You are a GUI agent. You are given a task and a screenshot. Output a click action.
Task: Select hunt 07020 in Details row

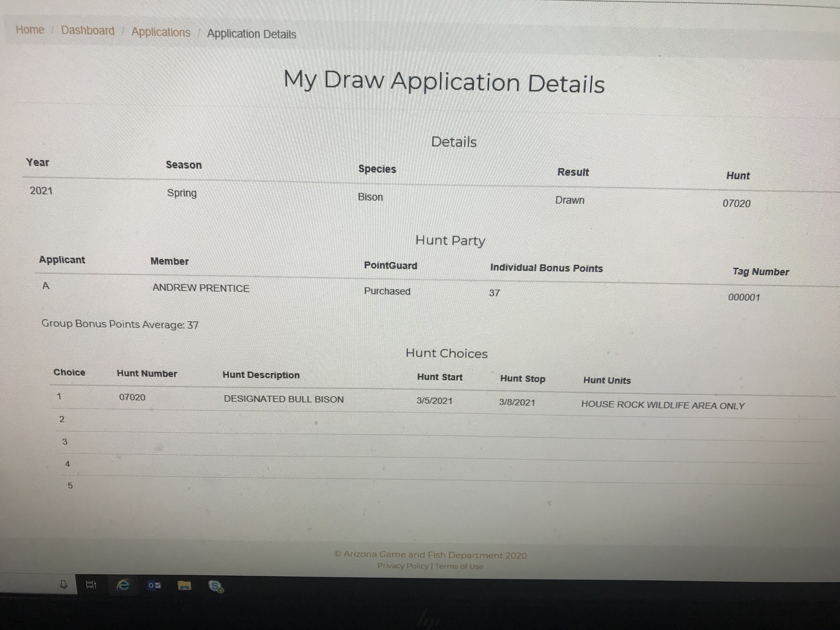(736, 204)
